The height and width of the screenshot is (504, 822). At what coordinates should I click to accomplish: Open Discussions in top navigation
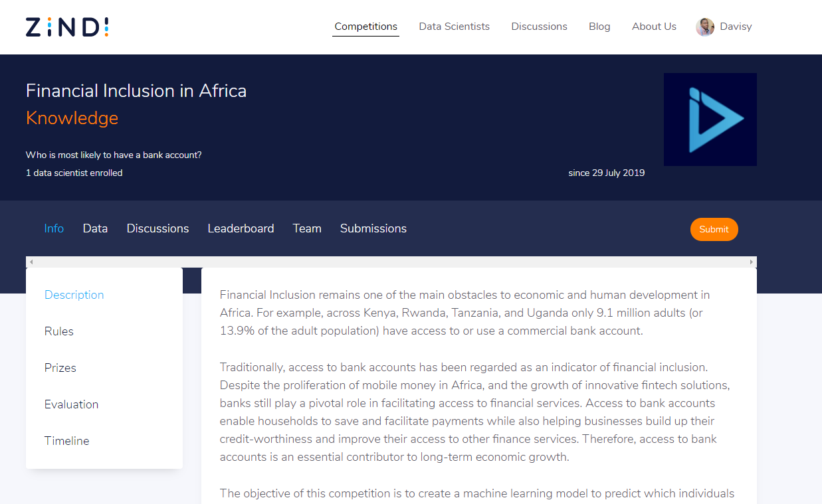[539, 27]
